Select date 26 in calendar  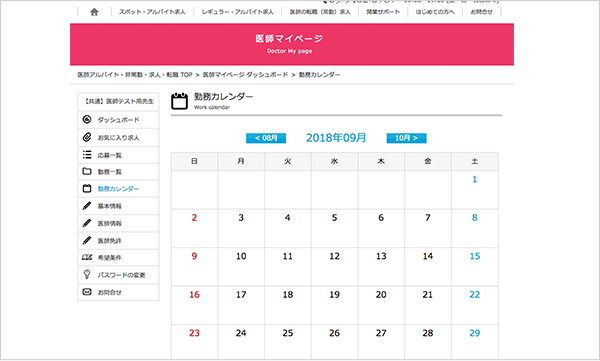coord(334,333)
